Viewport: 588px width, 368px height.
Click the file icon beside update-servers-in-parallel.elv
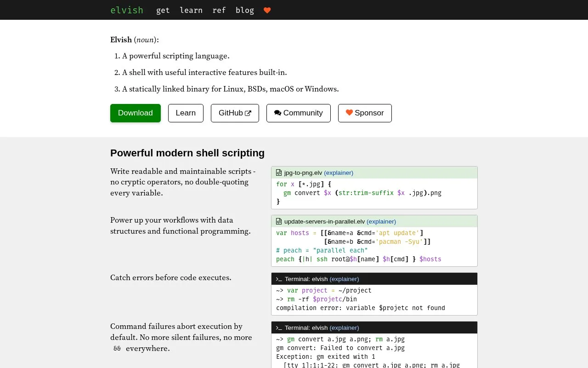[x=279, y=222]
